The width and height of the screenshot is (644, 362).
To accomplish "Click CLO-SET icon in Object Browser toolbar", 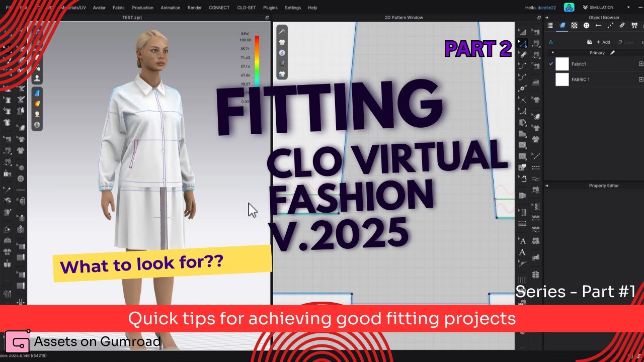I will [550, 42].
